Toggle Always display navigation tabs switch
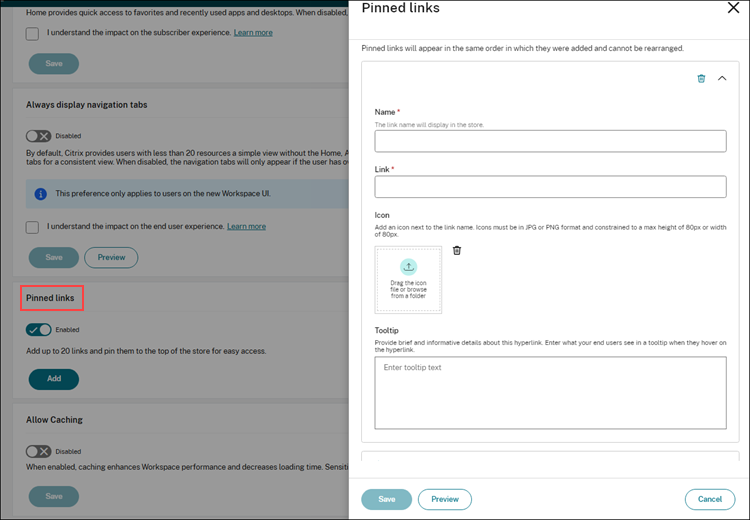This screenshot has height=520, width=750. click(38, 136)
